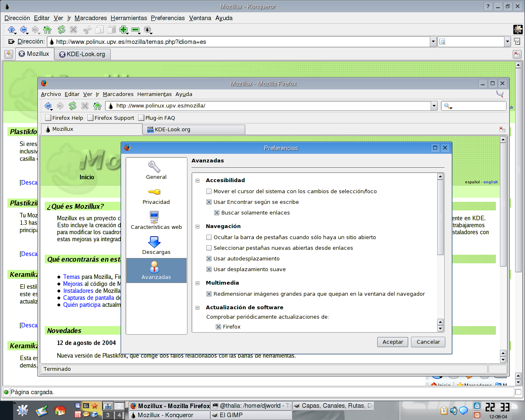Click Konqueror green reload button
Viewport: 525px width, 420px height.
pyautogui.click(x=62, y=30)
